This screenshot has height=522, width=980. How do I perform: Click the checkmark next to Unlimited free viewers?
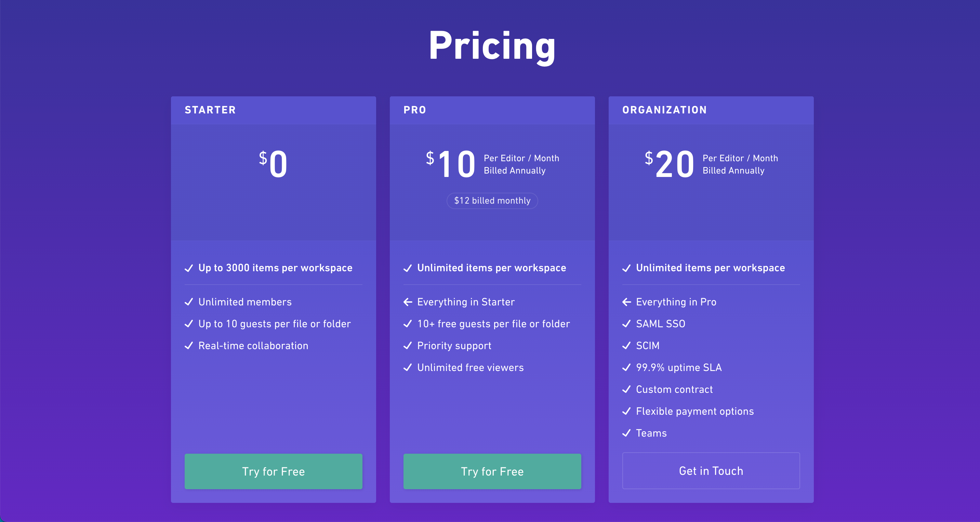(408, 368)
